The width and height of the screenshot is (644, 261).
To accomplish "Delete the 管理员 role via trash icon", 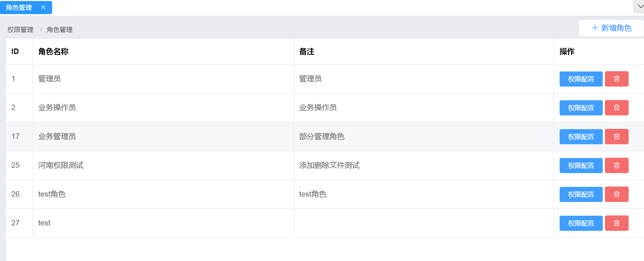I will click(617, 79).
